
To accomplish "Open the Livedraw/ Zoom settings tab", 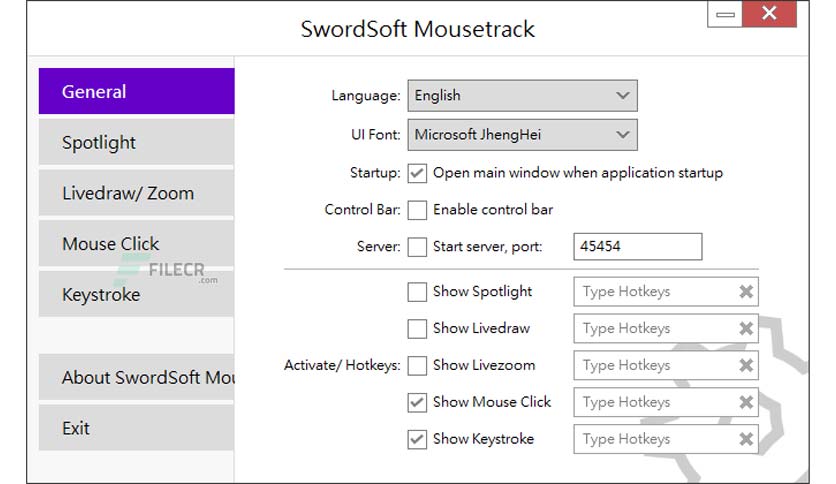I will (136, 193).
